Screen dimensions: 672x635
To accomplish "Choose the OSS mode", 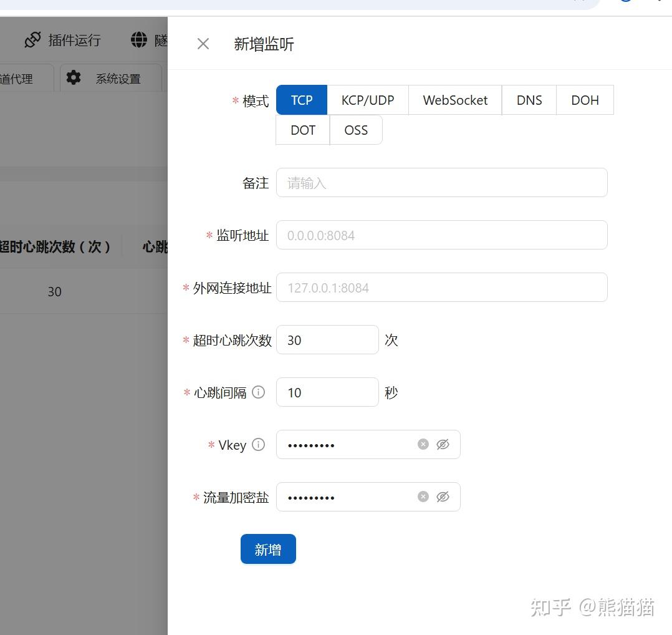I will 355,130.
